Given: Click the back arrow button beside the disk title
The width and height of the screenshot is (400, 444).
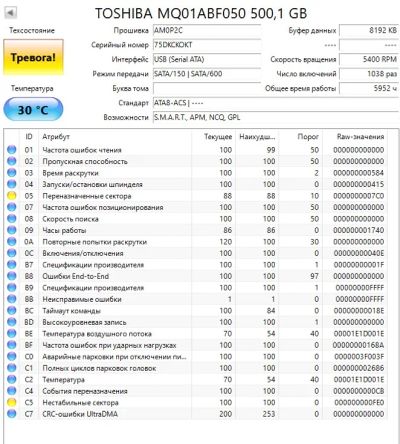Looking at the screenshot, I should (11, 13).
